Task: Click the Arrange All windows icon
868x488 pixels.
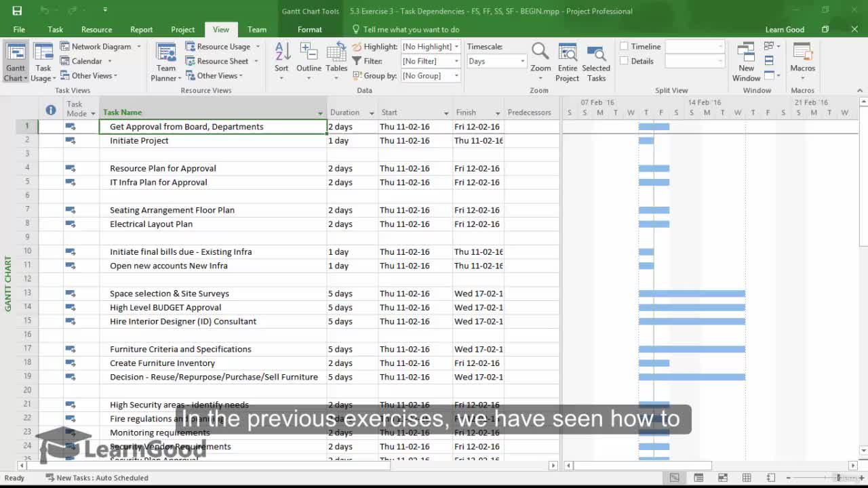Action: point(769,60)
